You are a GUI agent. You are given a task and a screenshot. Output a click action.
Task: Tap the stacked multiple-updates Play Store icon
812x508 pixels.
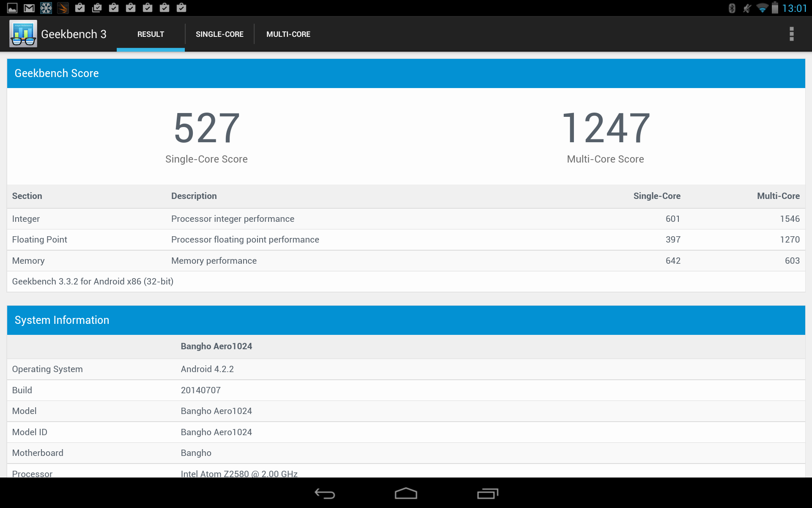pos(97,8)
